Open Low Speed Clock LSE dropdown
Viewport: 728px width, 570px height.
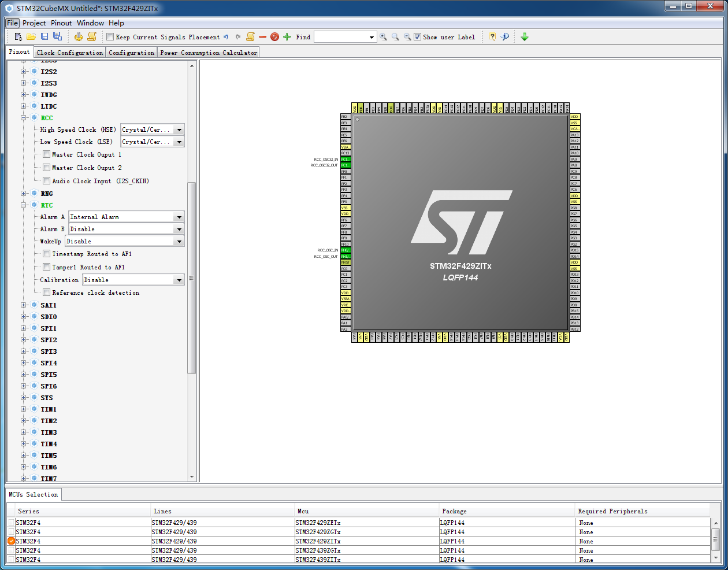(179, 142)
